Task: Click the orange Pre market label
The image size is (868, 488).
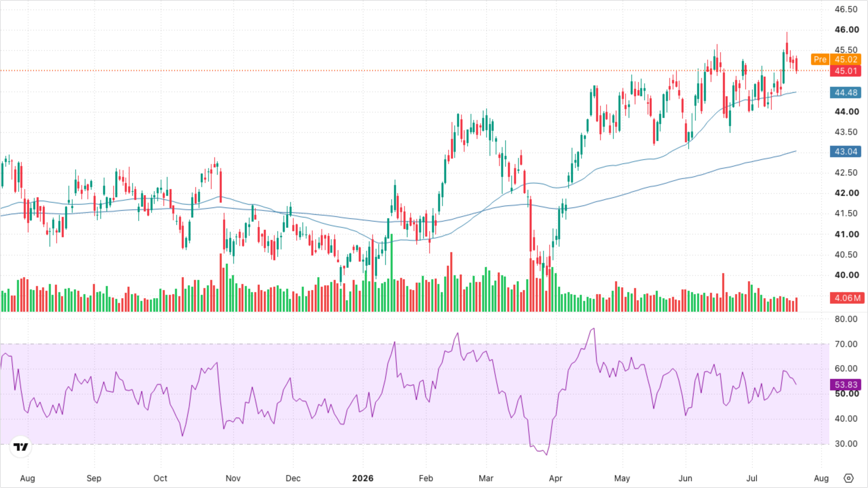Action: pos(820,59)
